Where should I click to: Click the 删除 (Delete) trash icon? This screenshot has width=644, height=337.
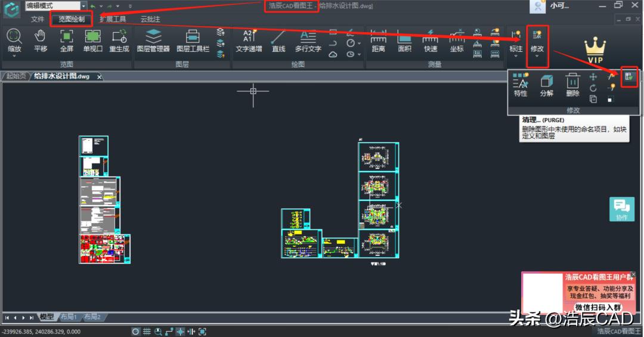572,85
